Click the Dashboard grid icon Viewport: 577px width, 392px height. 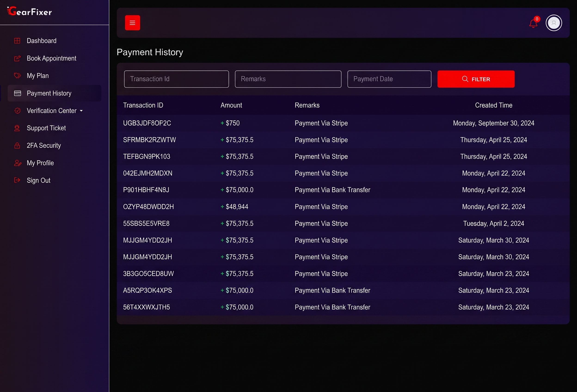17,41
